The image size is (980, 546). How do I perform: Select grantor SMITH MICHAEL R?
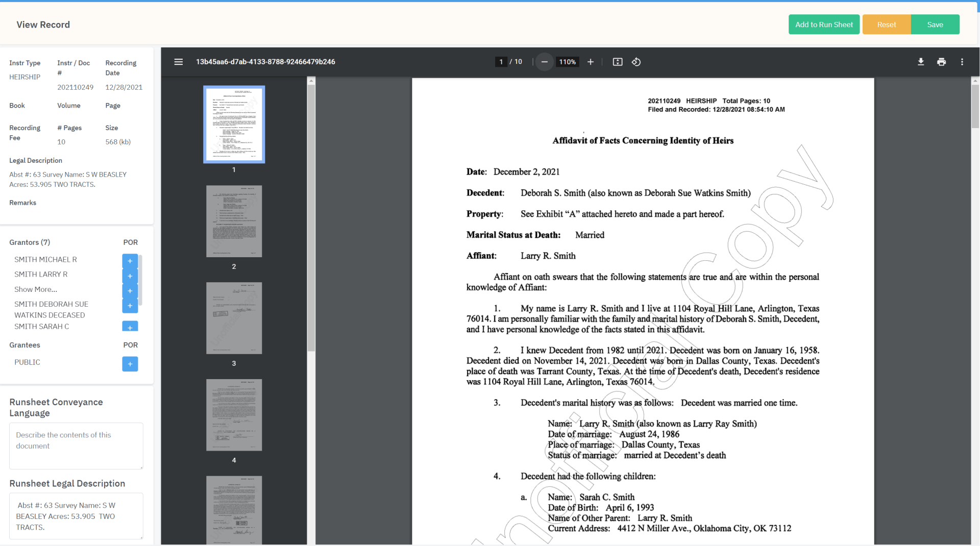click(x=45, y=260)
